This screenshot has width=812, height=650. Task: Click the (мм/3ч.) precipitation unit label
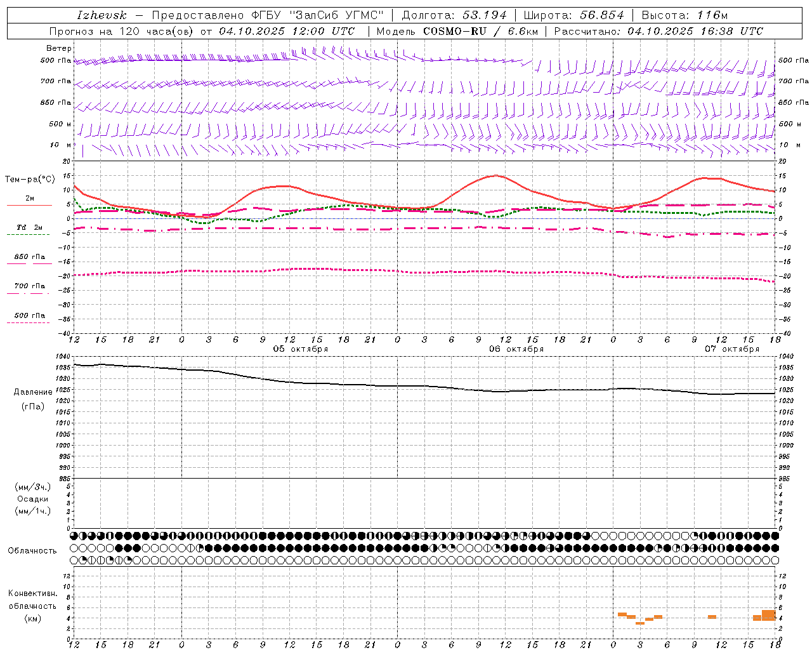(x=32, y=487)
